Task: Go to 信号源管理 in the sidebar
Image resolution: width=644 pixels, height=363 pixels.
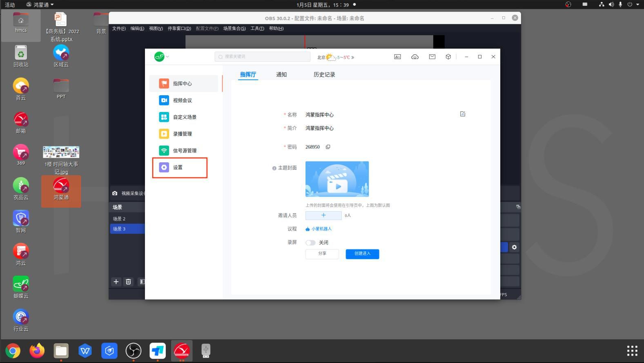Action: coord(184,150)
